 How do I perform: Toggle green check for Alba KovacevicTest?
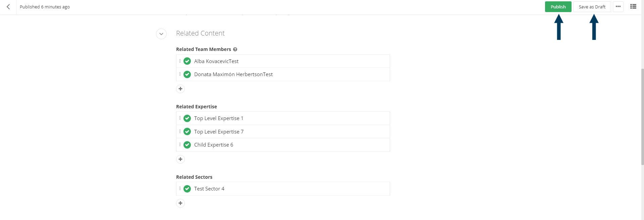coord(187,61)
